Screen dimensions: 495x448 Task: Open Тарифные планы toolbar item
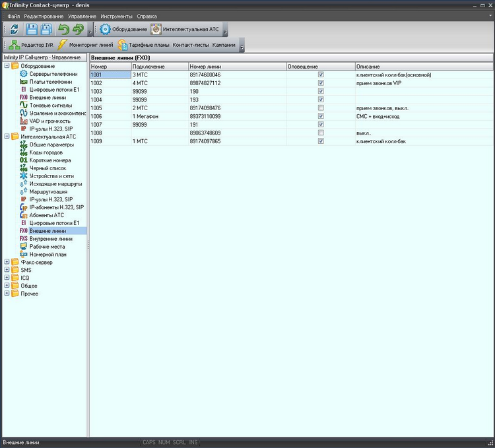point(144,45)
